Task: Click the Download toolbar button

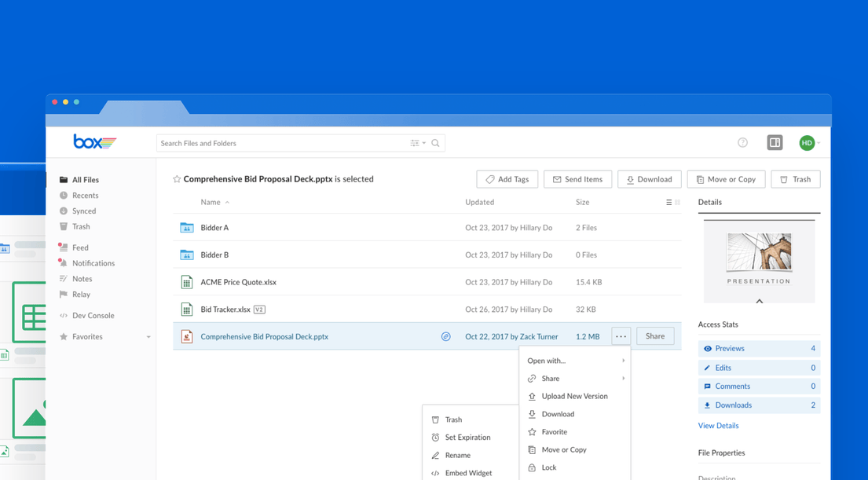Action: pyautogui.click(x=650, y=179)
